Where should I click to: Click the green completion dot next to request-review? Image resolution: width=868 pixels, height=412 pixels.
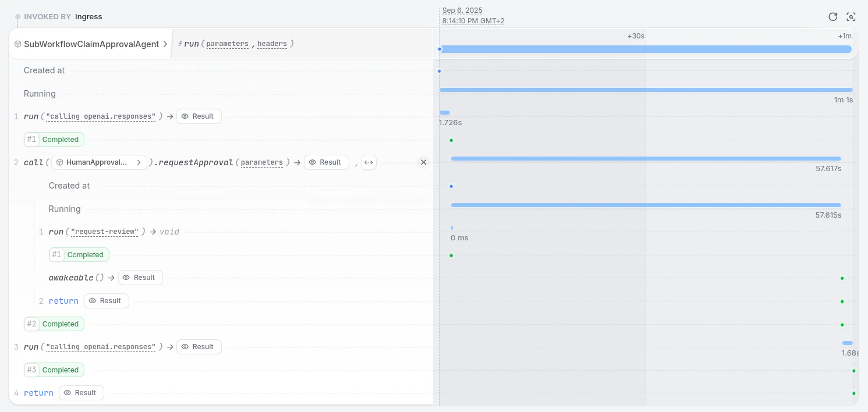tap(452, 255)
